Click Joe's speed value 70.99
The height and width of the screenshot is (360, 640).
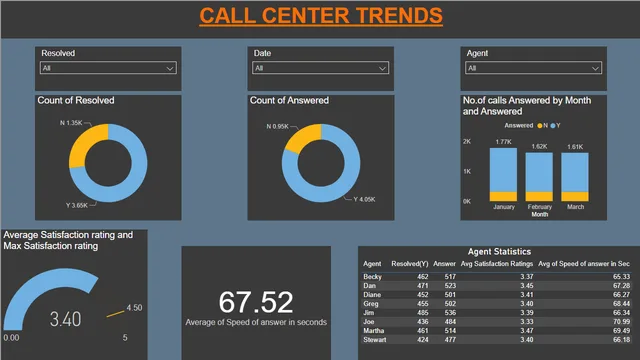pyautogui.click(x=621, y=322)
